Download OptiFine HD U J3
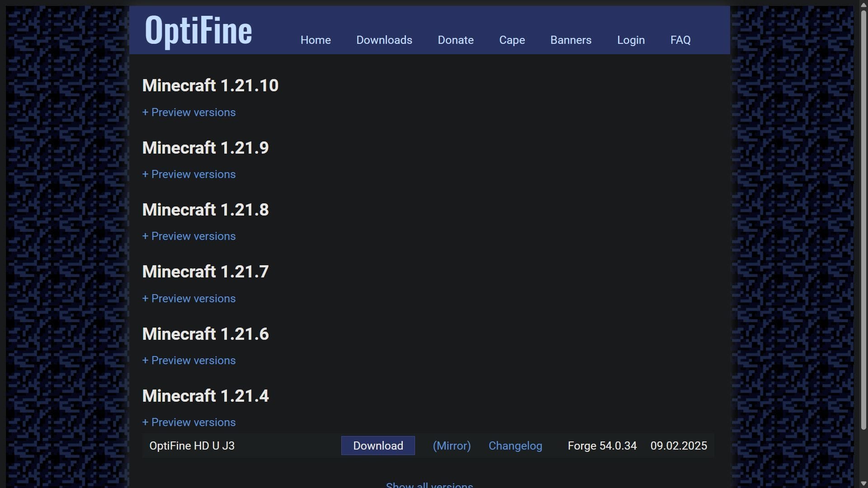Viewport: 868px width, 488px height. pos(377,446)
